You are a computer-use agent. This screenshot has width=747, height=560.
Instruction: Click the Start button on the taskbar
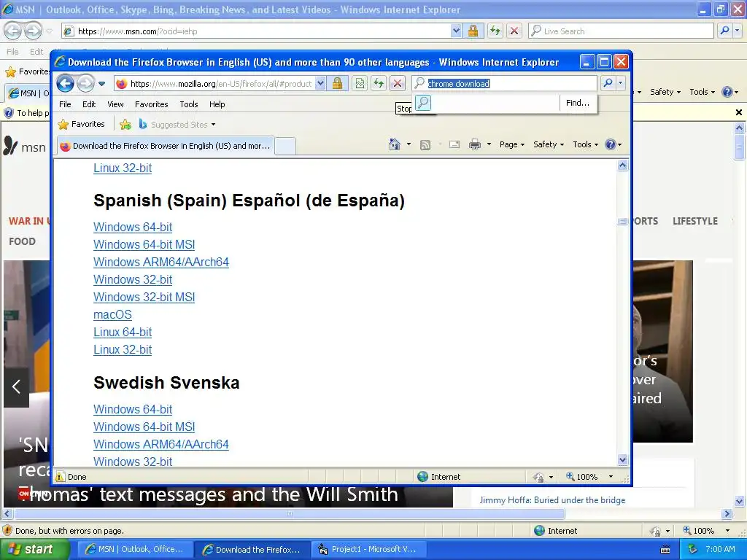[x=34, y=550]
